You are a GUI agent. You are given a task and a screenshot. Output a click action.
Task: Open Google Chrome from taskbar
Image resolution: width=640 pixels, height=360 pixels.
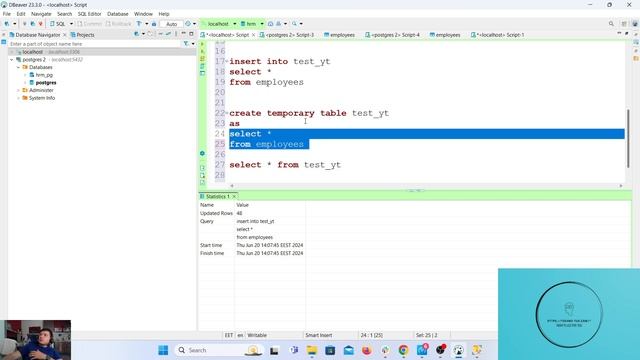click(x=403, y=350)
